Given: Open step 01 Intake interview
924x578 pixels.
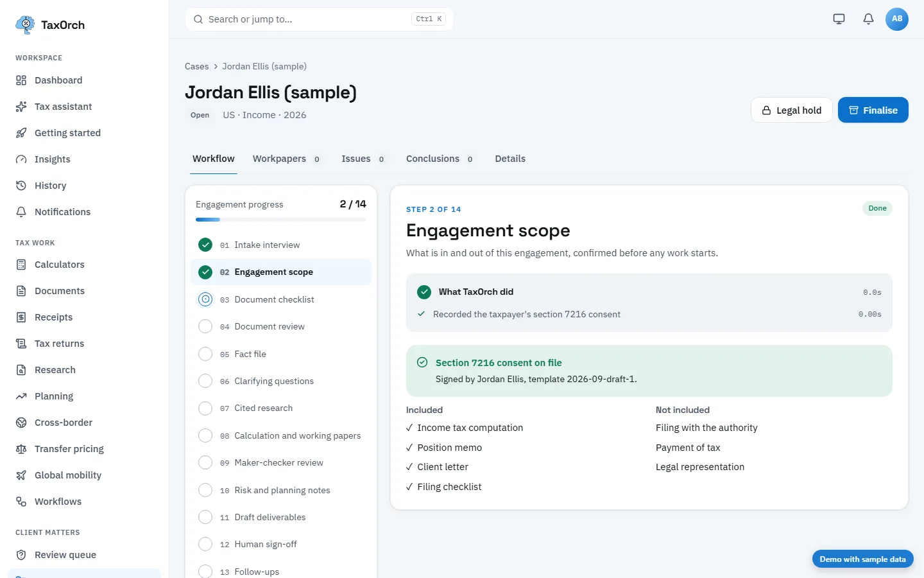Looking at the screenshot, I should tap(281, 245).
